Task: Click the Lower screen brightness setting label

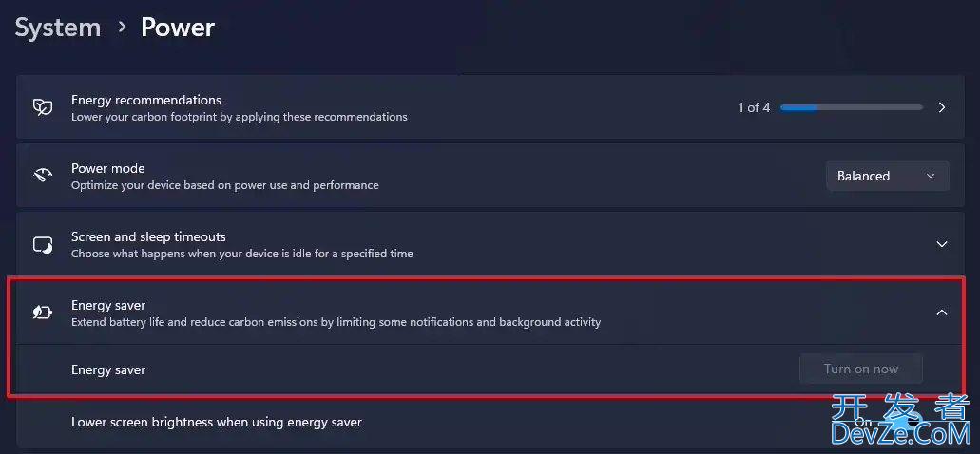Action: [217, 422]
